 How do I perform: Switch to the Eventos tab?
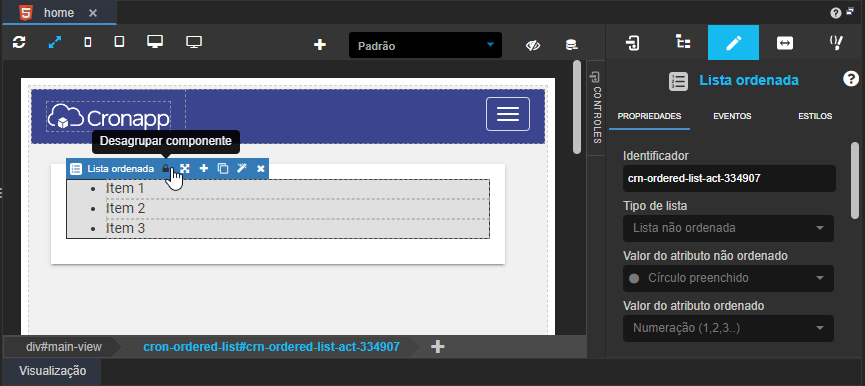coord(732,116)
